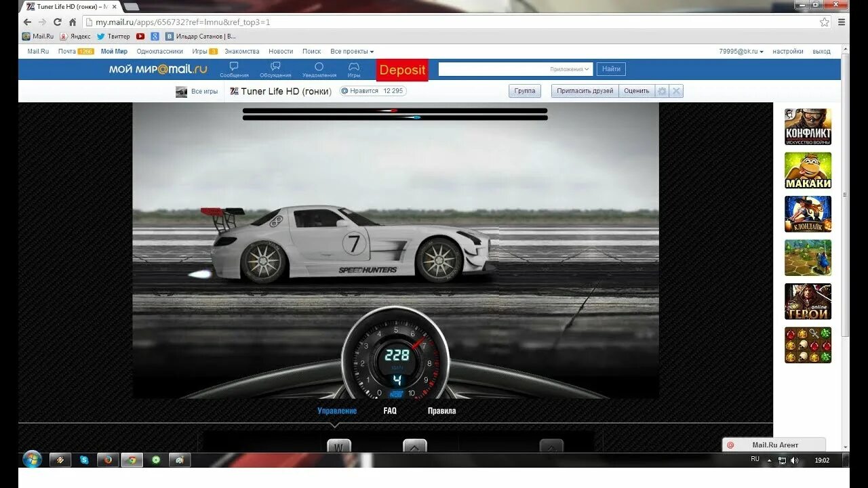Click the red YouTube bookmark icon
The width and height of the screenshot is (868, 488).
pos(140,36)
